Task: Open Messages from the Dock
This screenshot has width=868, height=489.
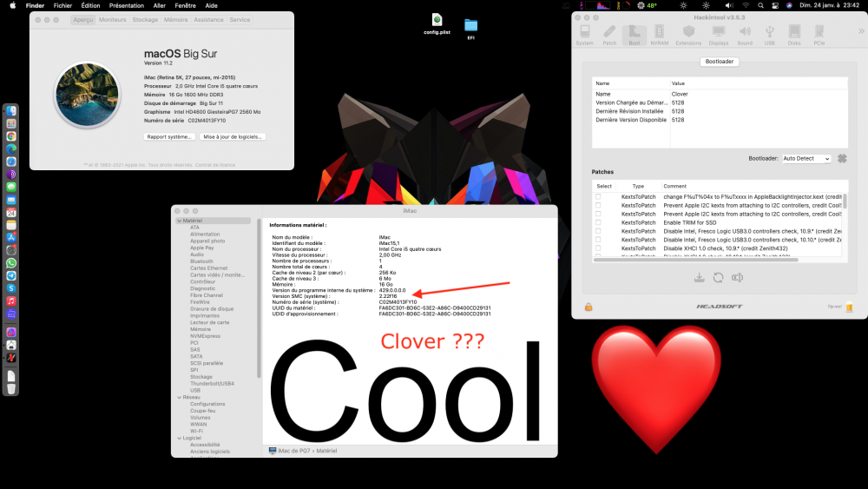Action: 11,188
